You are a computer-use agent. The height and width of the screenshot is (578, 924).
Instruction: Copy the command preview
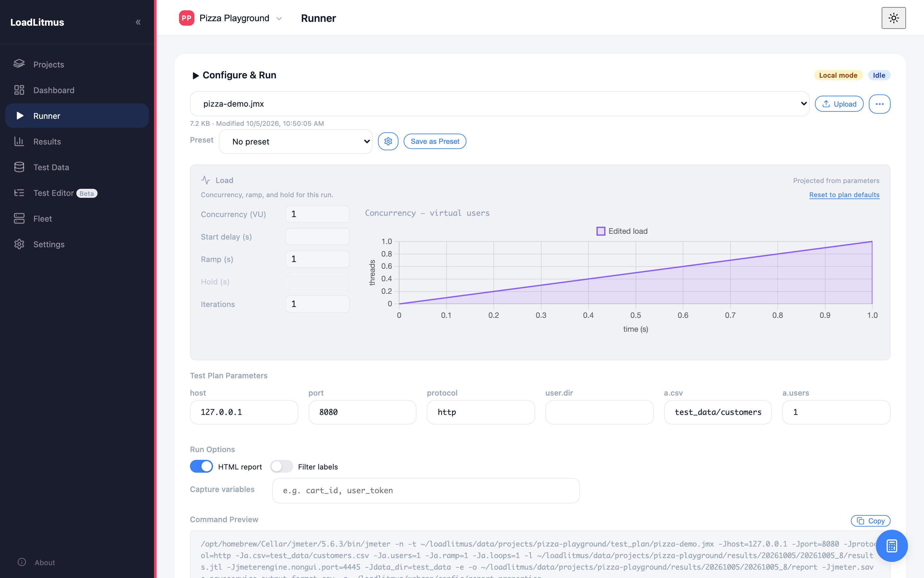870,521
